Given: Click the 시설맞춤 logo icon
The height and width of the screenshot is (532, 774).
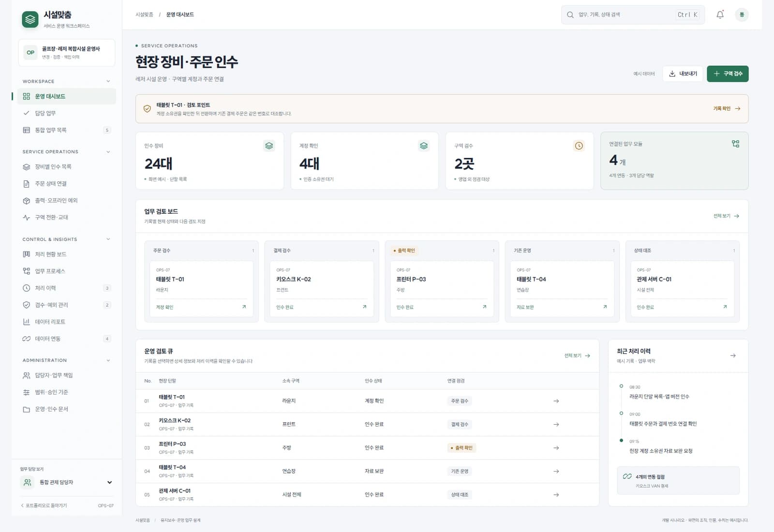Looking at the screenshot, I should point(30,19).
